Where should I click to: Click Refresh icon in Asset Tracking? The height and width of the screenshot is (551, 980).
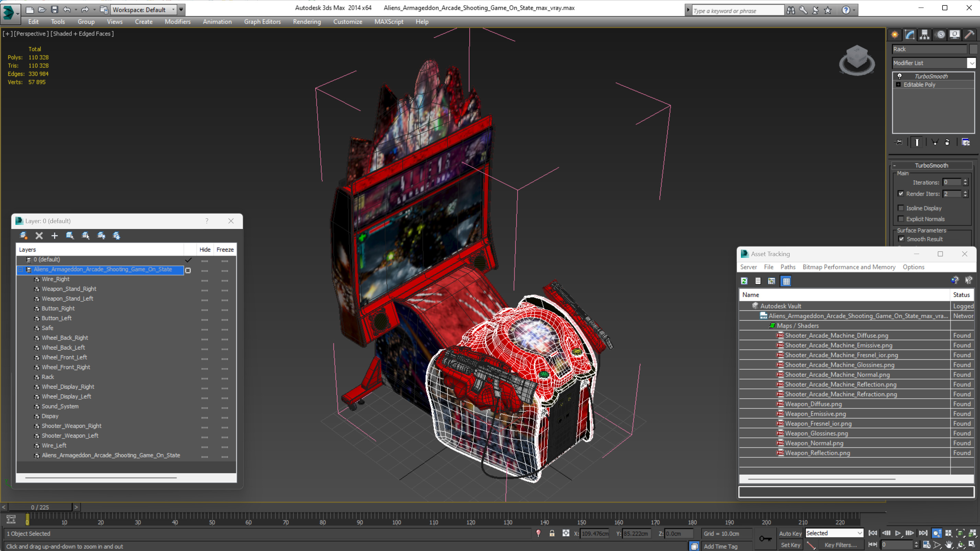pyautogui.click(x=744, y=281)
